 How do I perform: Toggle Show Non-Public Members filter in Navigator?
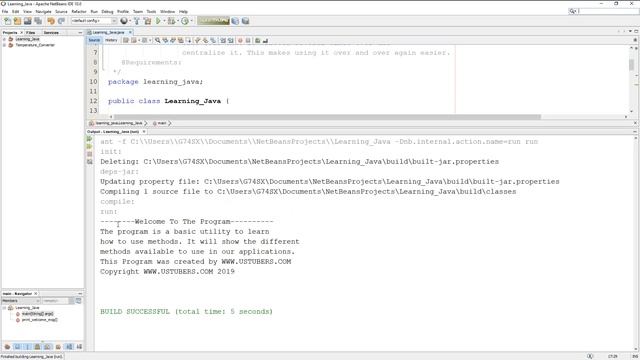tap(37, 347)
